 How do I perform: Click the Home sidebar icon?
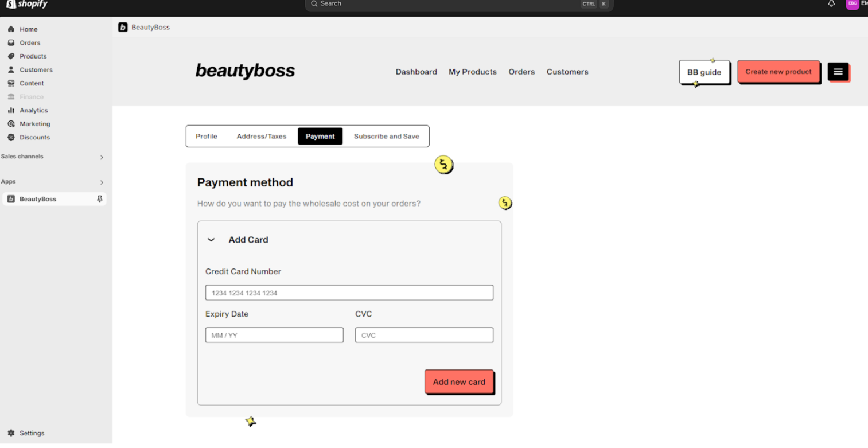[11, 29]
